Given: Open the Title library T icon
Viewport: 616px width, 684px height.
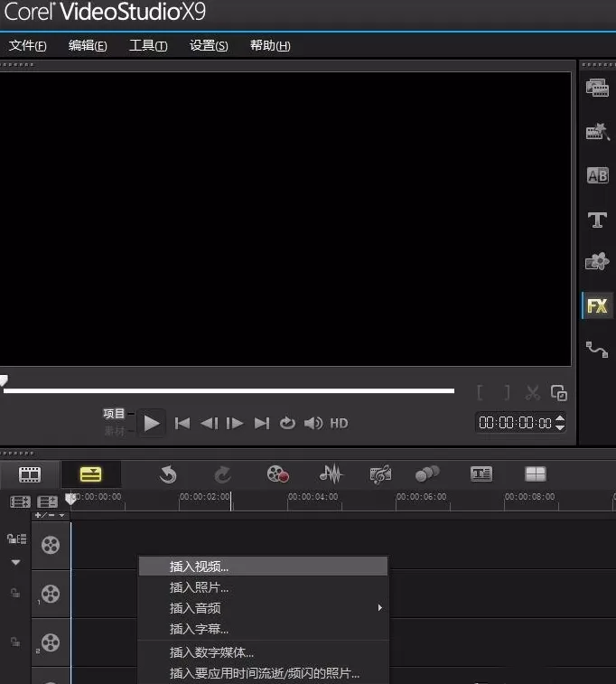Looking at the screenshot, I should [x=597, y=220].
